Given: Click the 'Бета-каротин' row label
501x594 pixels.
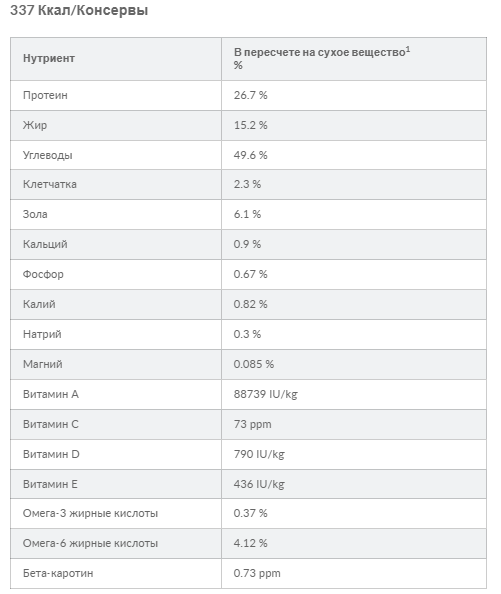Looking at the screenshot, I should tap(58, 573).
